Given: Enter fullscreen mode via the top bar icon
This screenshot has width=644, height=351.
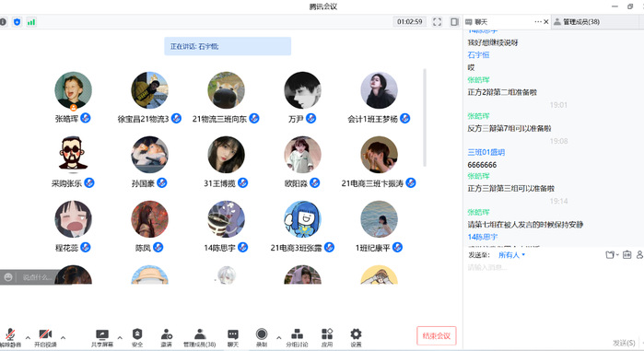Looking at the screenshot, I should pos(437,22).
